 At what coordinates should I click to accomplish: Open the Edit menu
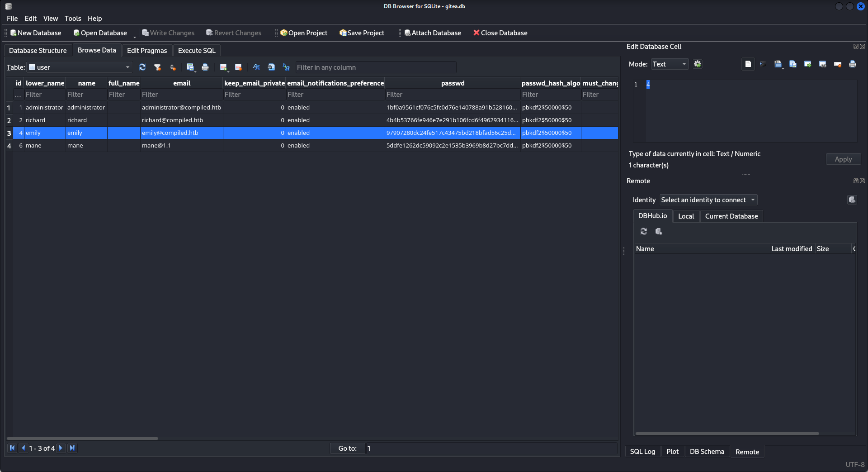point(30,19)
